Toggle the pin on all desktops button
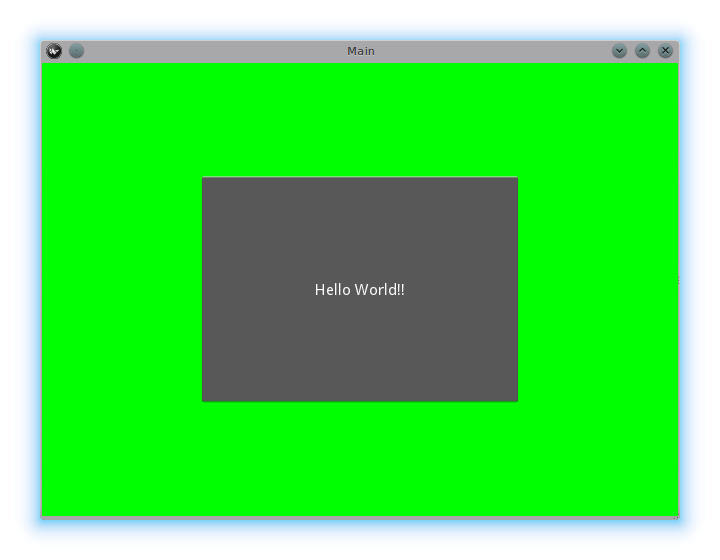The height and width of the screenshot is (560, 720). (x=77, y=51)
